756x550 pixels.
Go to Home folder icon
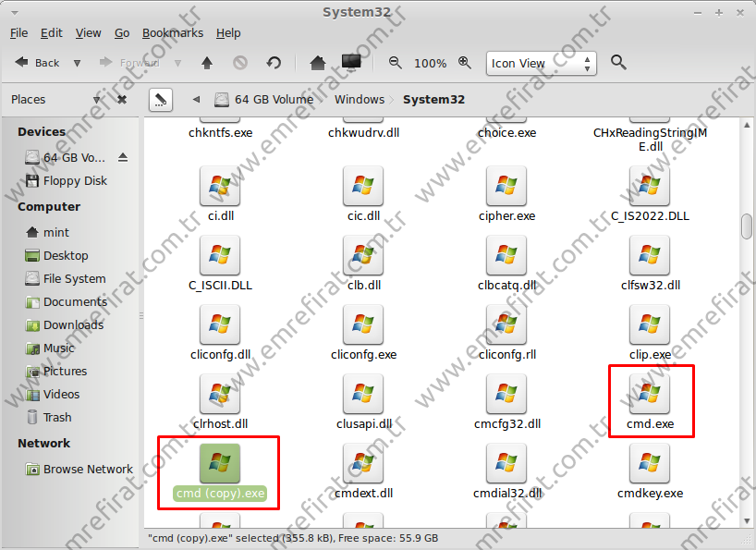pyautogui.click(x=318, y=63)
